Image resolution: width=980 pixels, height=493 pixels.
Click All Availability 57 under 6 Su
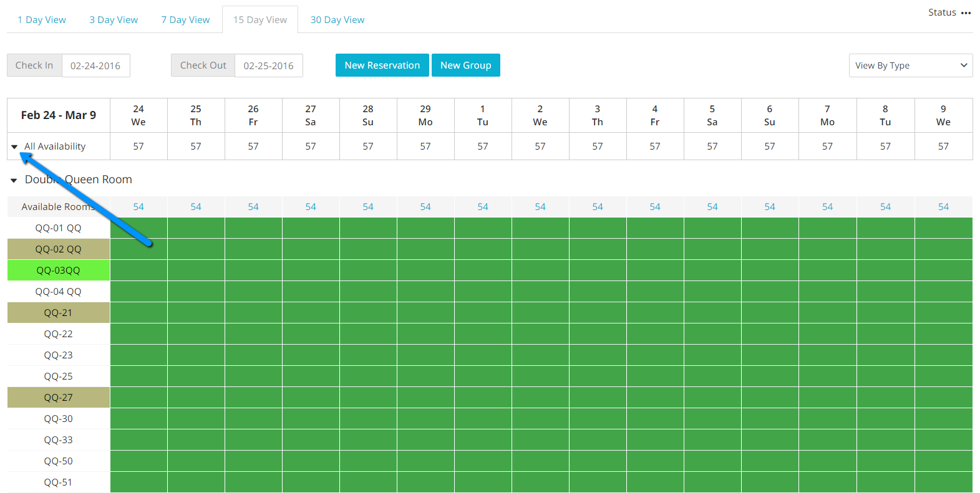click(x=770, y=146)
